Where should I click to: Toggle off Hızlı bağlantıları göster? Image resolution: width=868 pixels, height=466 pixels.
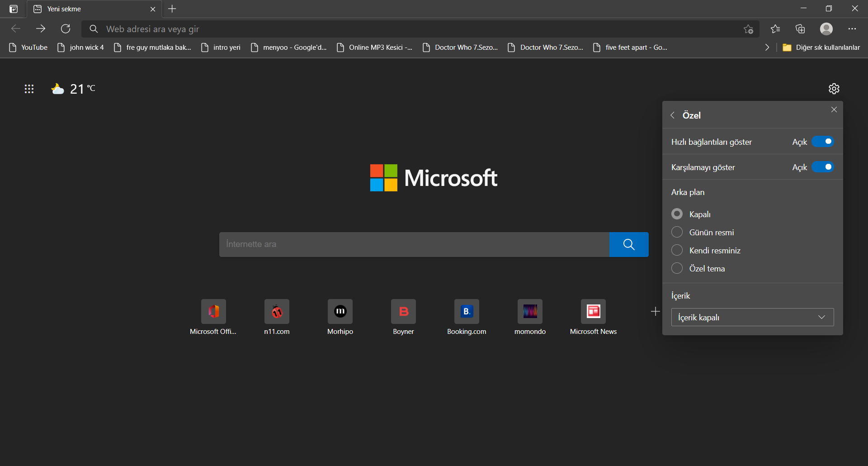click(x=822, y=142)
